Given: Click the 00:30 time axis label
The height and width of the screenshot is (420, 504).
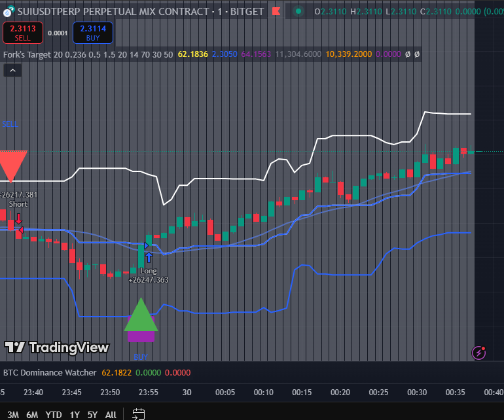Looking at the screenshot, I should (417, 393).
